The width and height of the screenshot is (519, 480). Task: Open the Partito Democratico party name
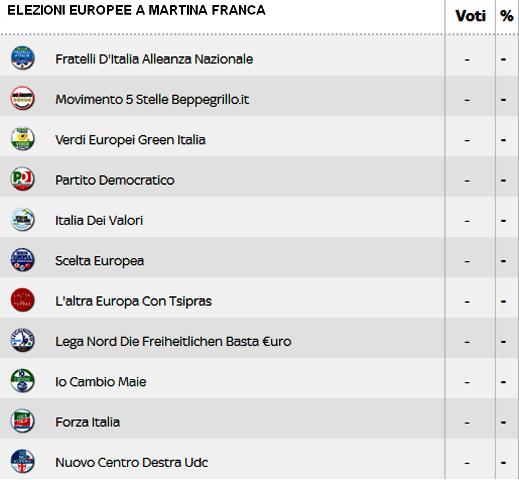click(x=115, y=180)
